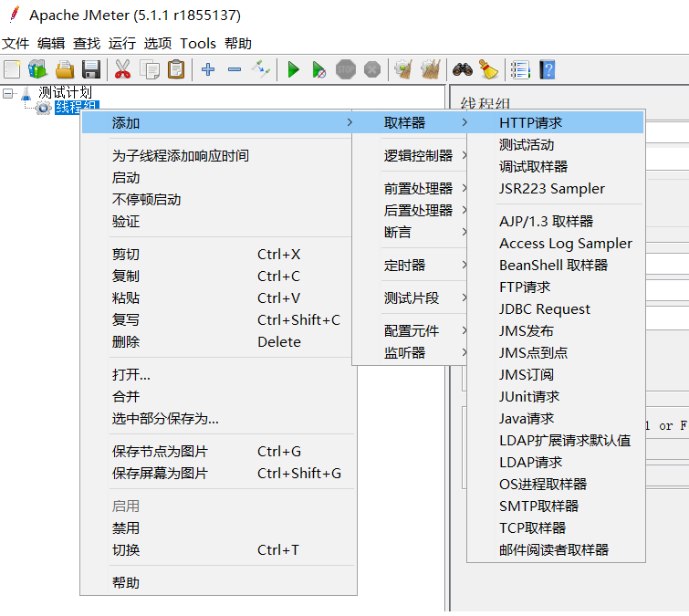Open the Tools menu
The height and width of the screenshot is (616, 689).
198,44
